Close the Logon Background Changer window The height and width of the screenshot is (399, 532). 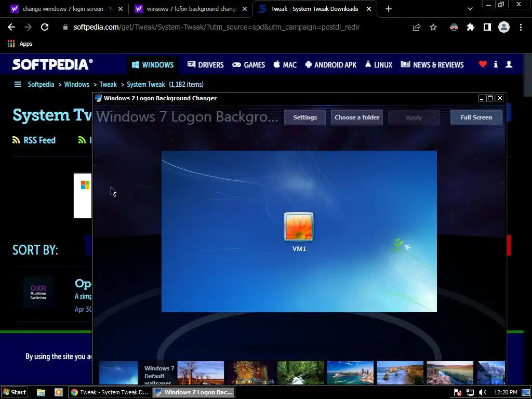click(499, 98)
